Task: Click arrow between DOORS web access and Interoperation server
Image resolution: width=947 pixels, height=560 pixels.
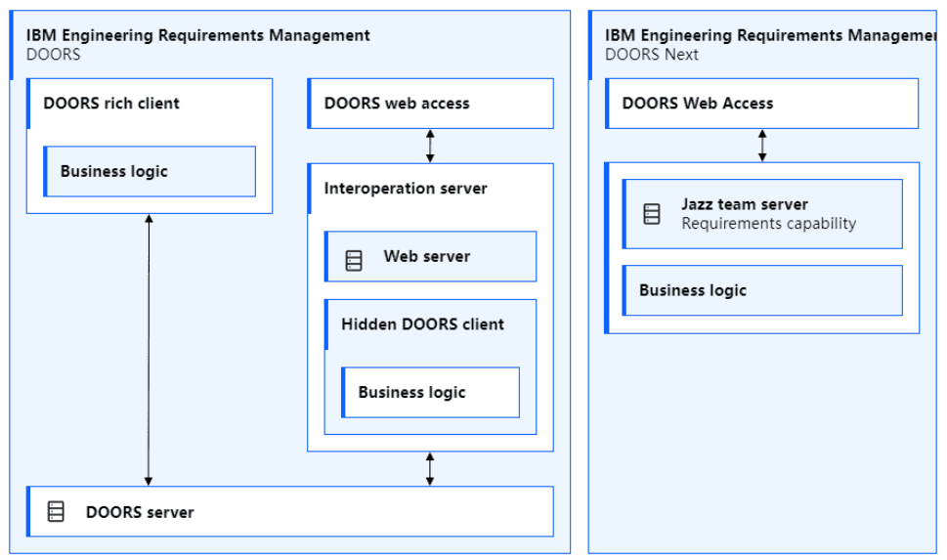Action: pyautogui.click(x=430, y=146)
